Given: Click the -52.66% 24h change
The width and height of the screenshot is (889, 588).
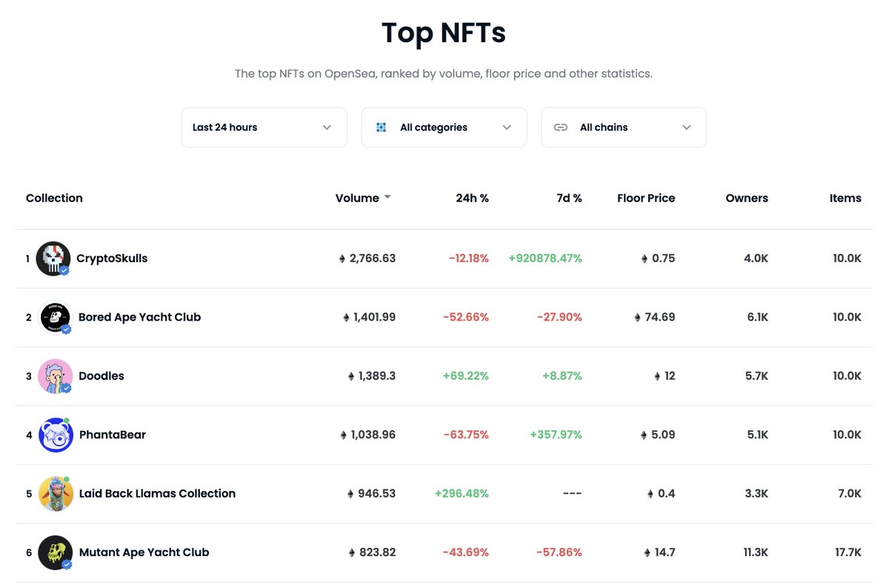Looking at the screenshot, I should (x=466, y=317).
